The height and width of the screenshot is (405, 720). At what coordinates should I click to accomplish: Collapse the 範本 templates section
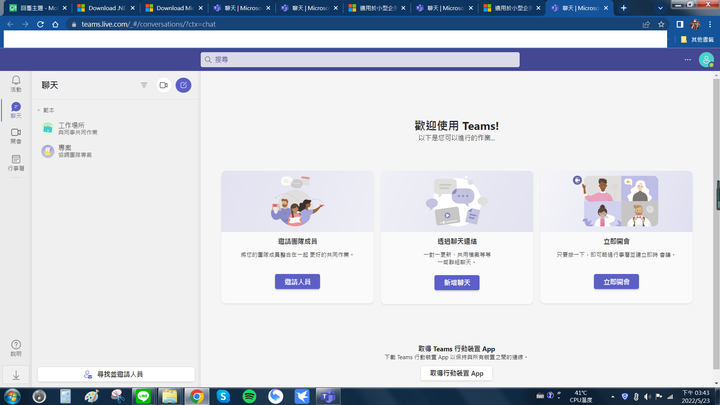(39, 110)
